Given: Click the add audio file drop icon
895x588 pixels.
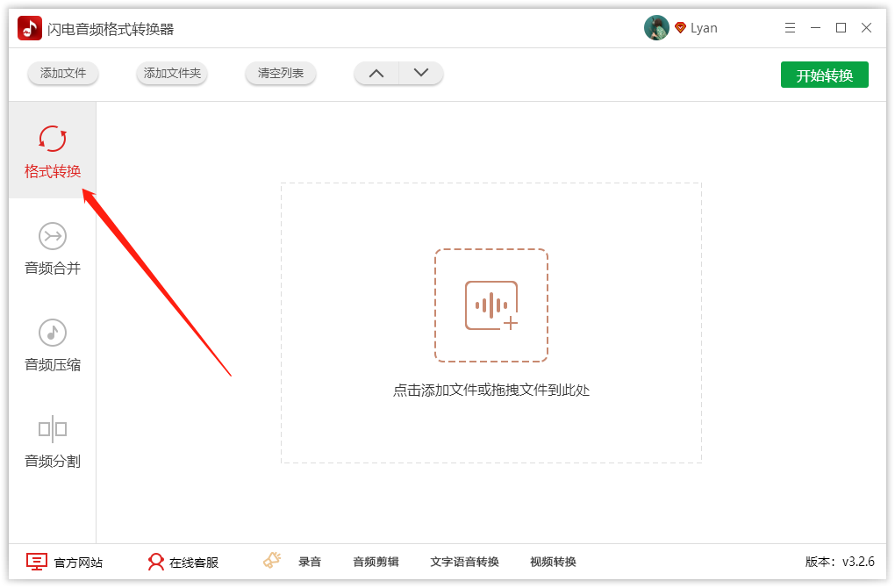Looking at the screenshot, I should [x=490, y=305].
